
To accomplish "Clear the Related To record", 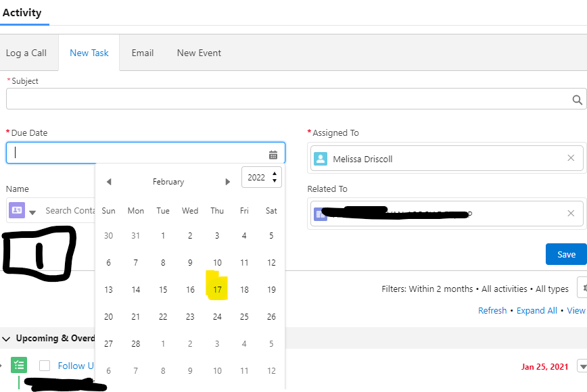I will (571, 214).
